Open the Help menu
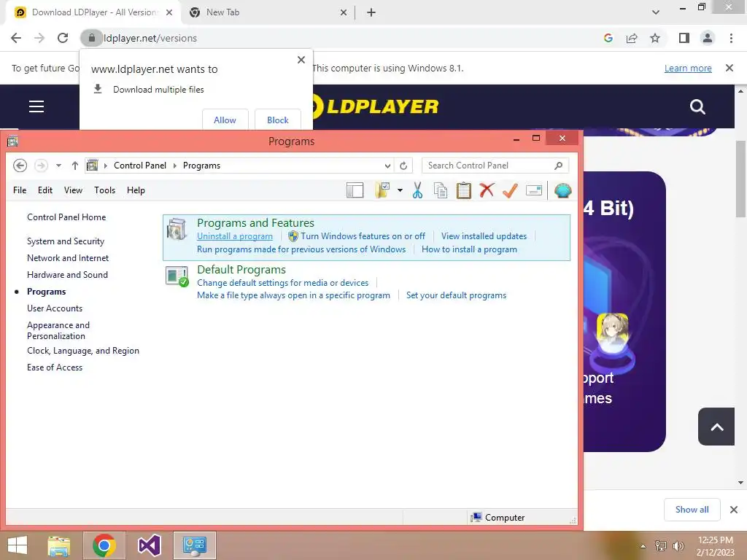The image size is (747, 560). (x=136, y=190)
